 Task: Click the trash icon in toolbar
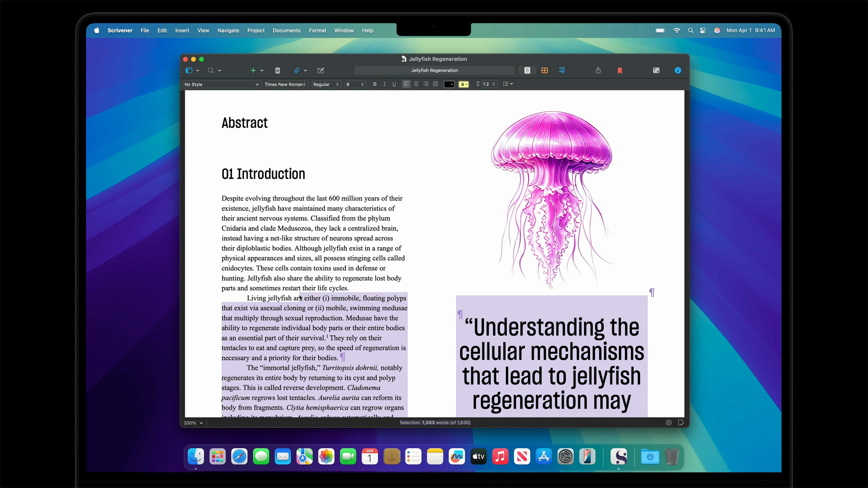click(278, 70)
